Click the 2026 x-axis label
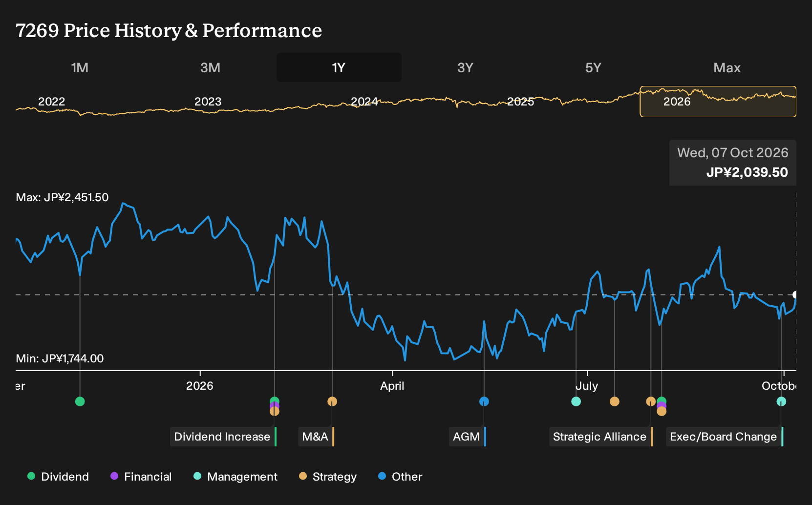Screen dimensions: 812x505 coord(200,386)
